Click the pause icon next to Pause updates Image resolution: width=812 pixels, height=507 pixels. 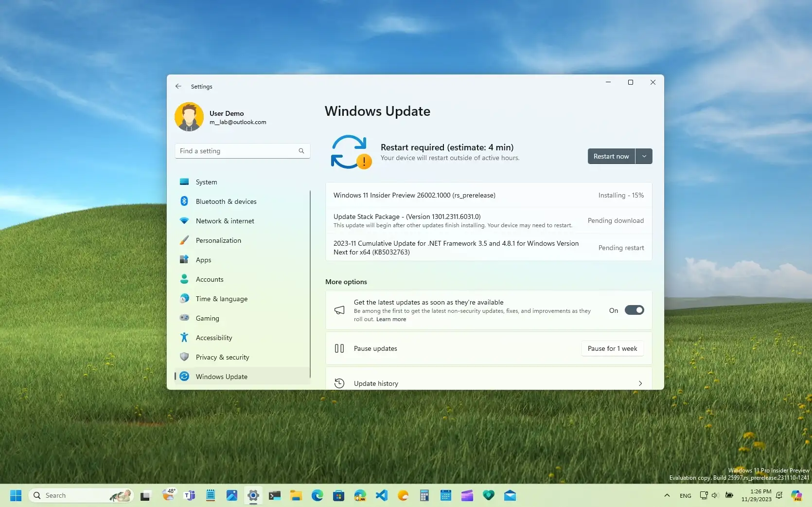[x=339, y=348]
